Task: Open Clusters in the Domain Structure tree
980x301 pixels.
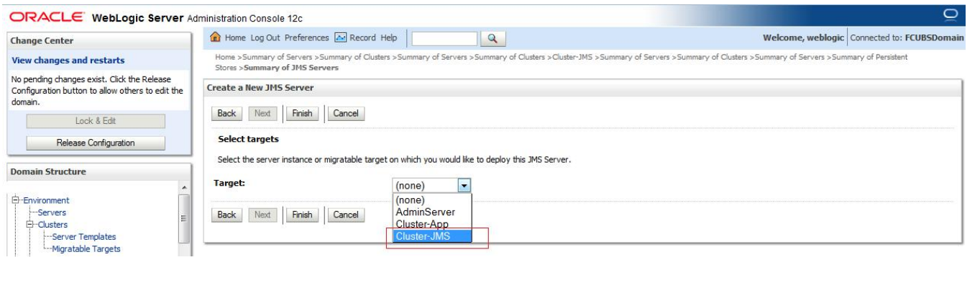Action: click(x=52, y=225)
